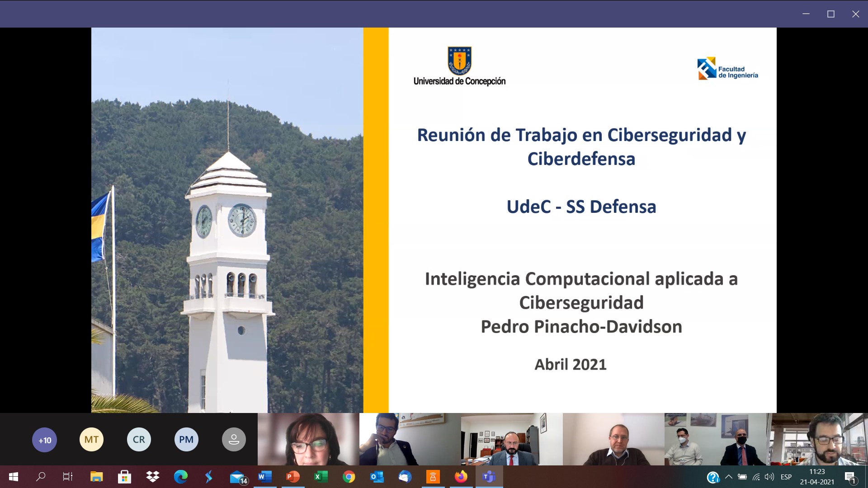Open Google Chrome from the taskbar
Image resolution: width=868 pixels, height=488 pixels.
(349, 477)
